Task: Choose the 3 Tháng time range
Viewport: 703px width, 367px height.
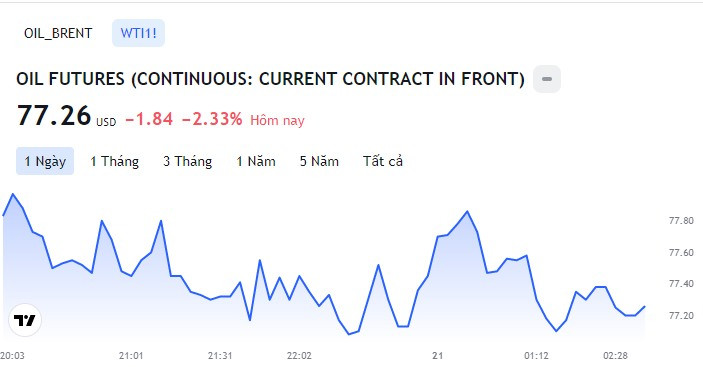Action: (x=187, y=161)
